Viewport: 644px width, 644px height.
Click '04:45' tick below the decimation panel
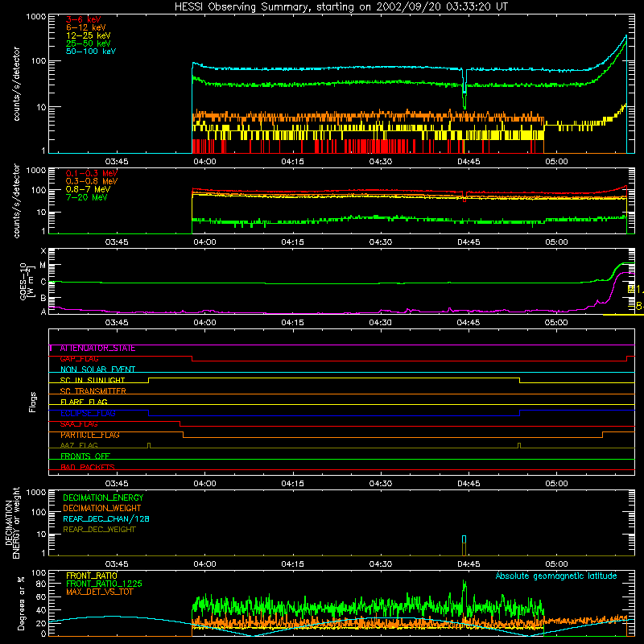tap(469, 564)
